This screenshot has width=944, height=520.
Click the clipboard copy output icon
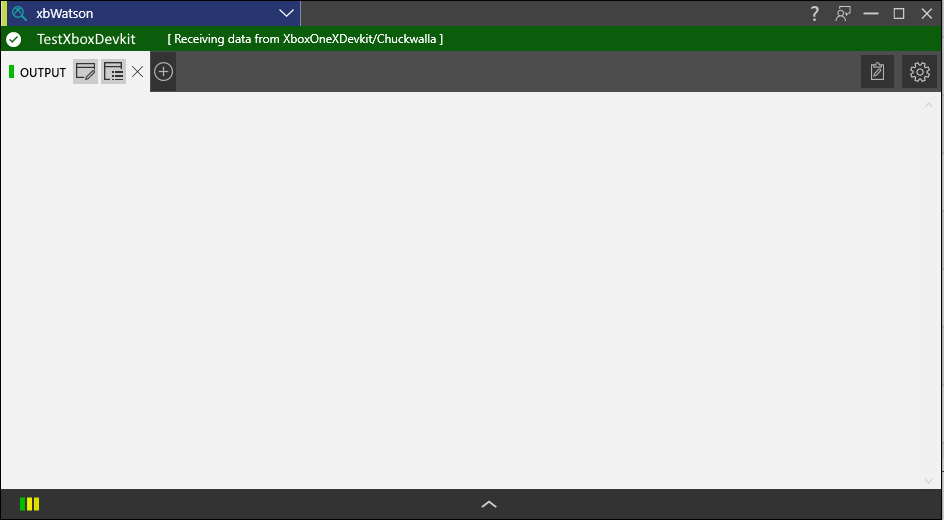[x=877, y=72]
